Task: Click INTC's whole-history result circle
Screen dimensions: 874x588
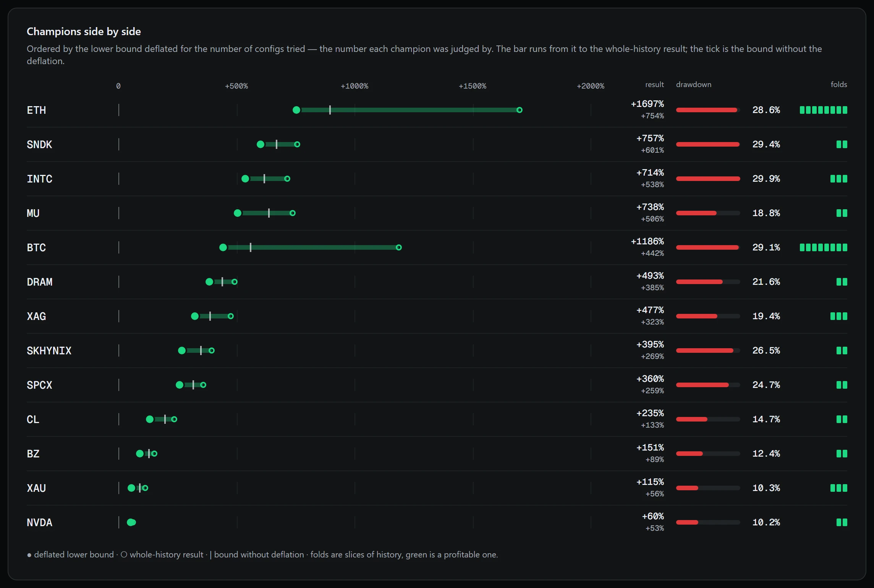Action: [x=287, y=179]
